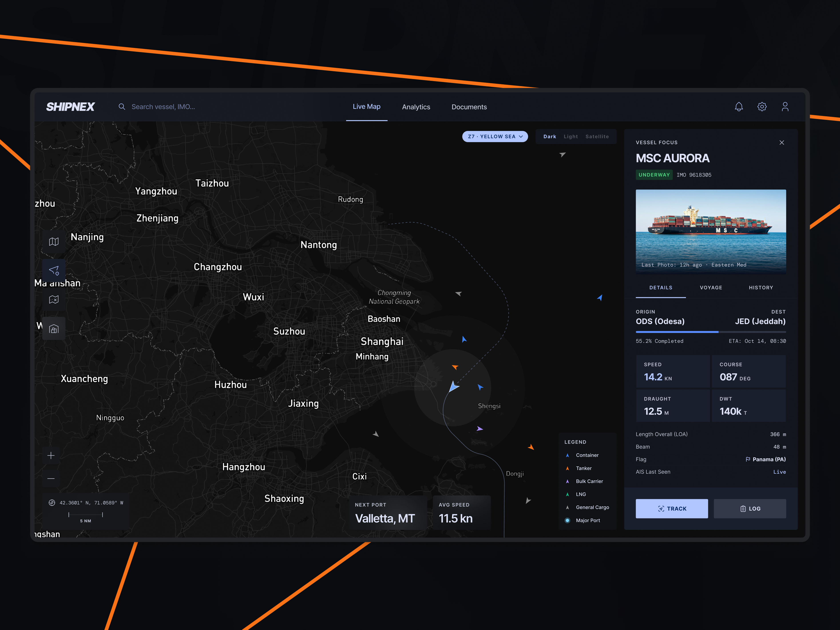Click the search vessel input field
Viewport: 840px width, 630px height.
[163, 107]
